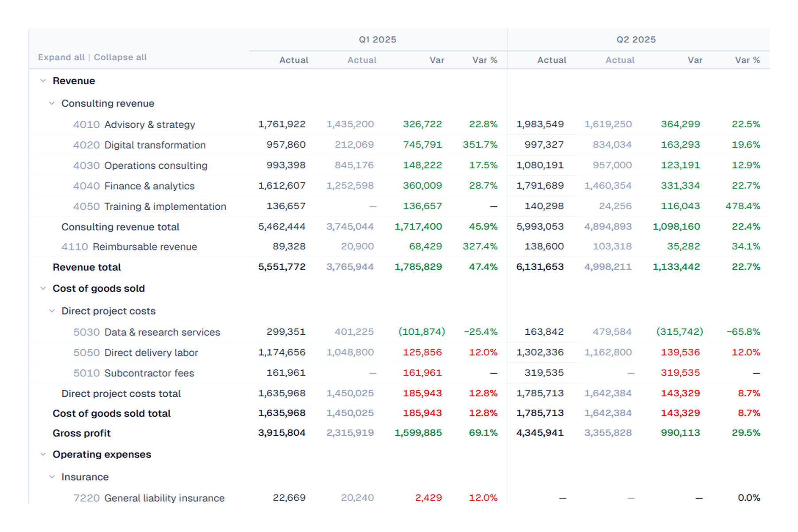Click Q2 Gross profit value 4,345,941
The image size is (798, 532).
click(x=540, y=433)
